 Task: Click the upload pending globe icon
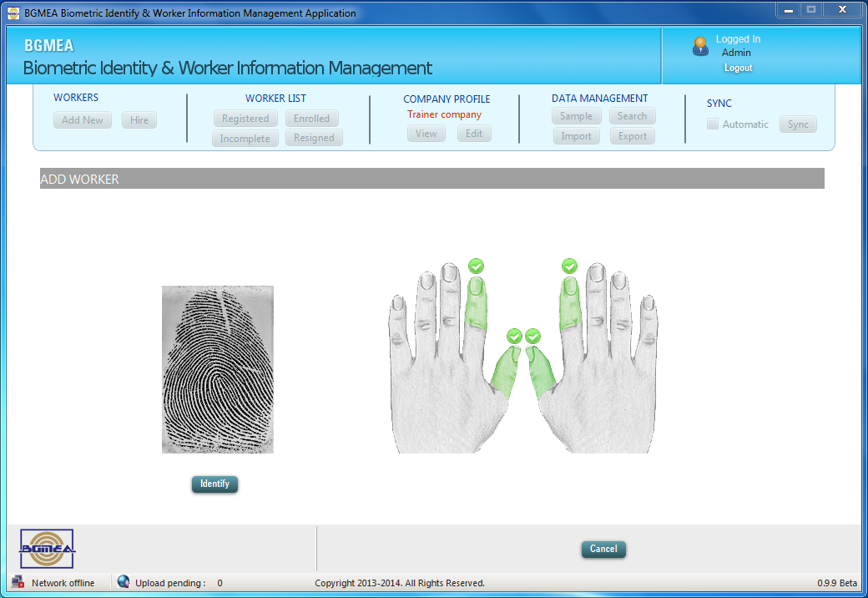[124, 582]
